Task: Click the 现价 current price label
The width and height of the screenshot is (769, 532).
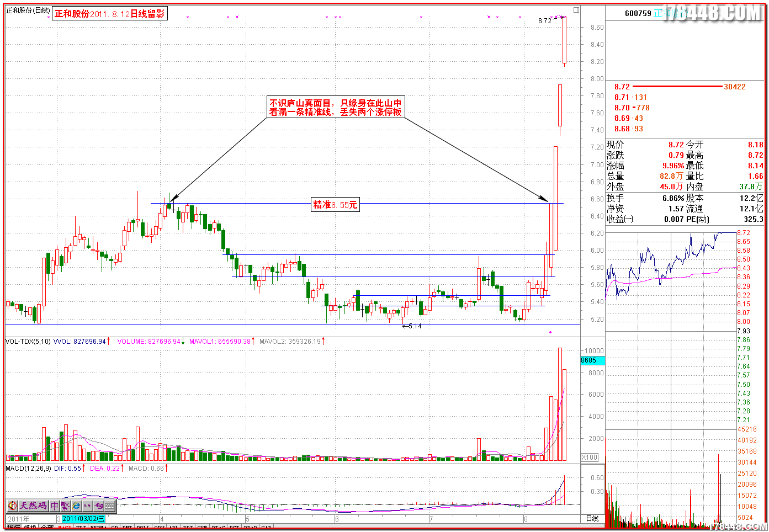Action: point(615,145)
